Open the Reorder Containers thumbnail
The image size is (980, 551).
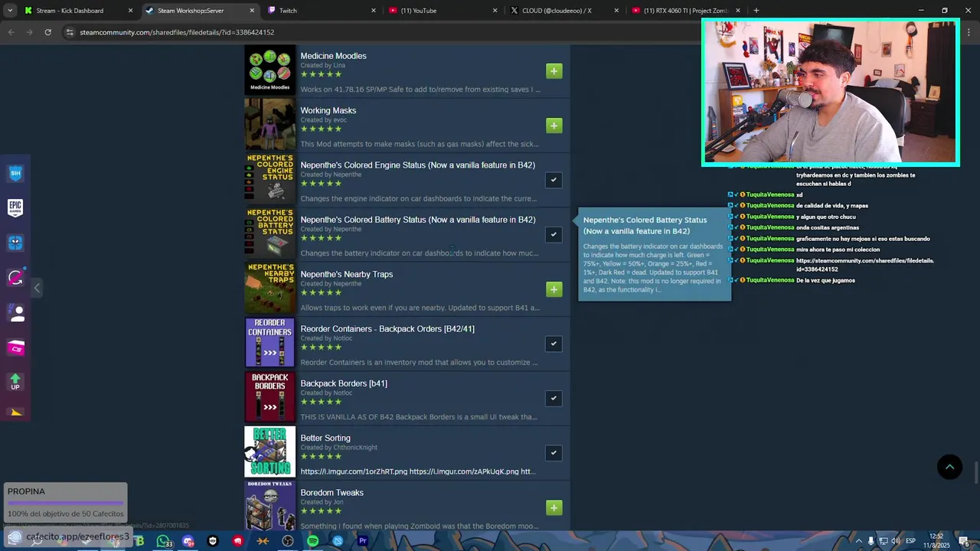(x=269, y=343)
